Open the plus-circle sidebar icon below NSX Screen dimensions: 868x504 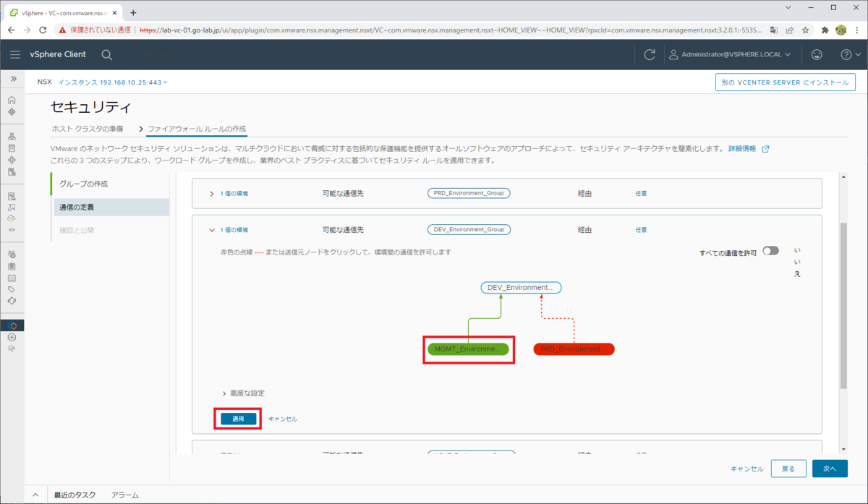12,337
